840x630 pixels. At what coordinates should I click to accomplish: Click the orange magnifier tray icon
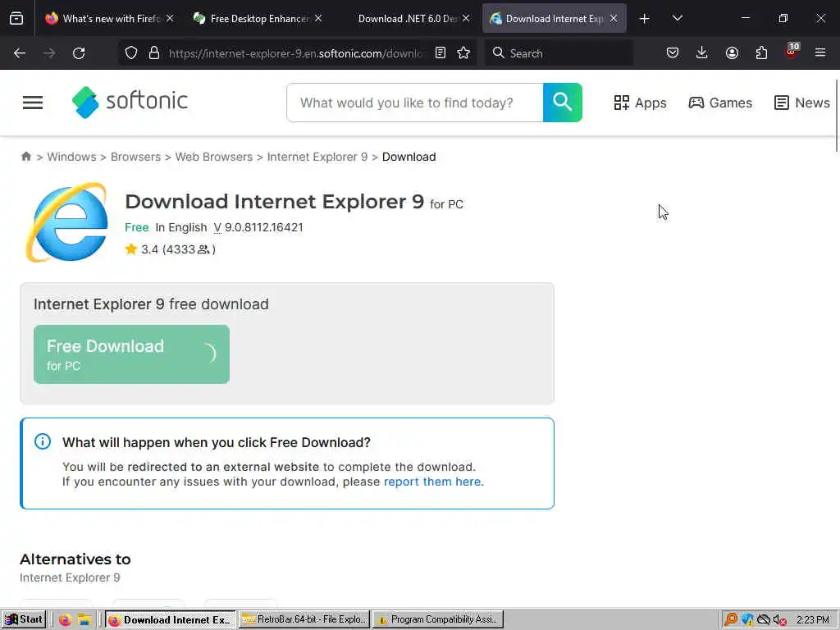730,620
